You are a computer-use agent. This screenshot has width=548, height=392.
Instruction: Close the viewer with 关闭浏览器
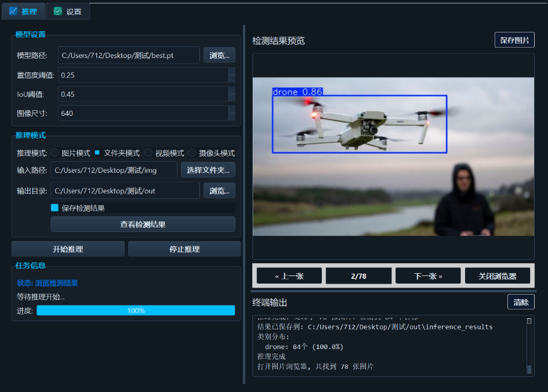click(x=498, y=276)
